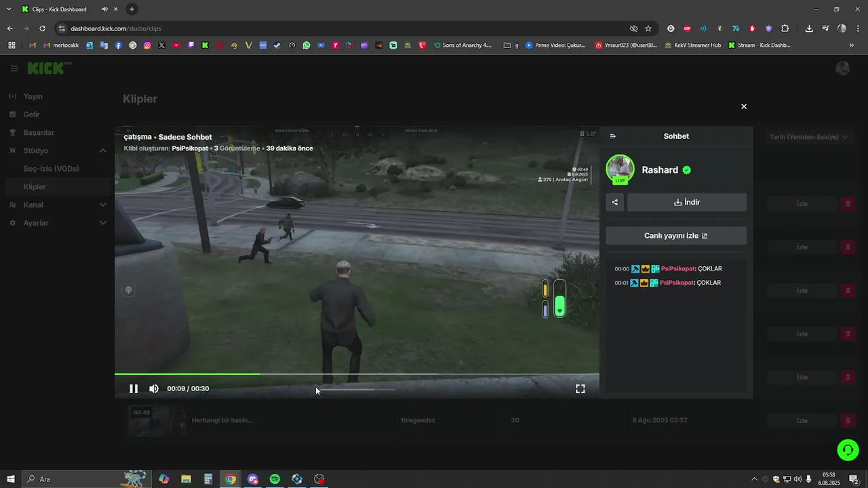
Task: Click the volume slider next to the cursor
Action: pyautogui.click(x=355, y=389)
